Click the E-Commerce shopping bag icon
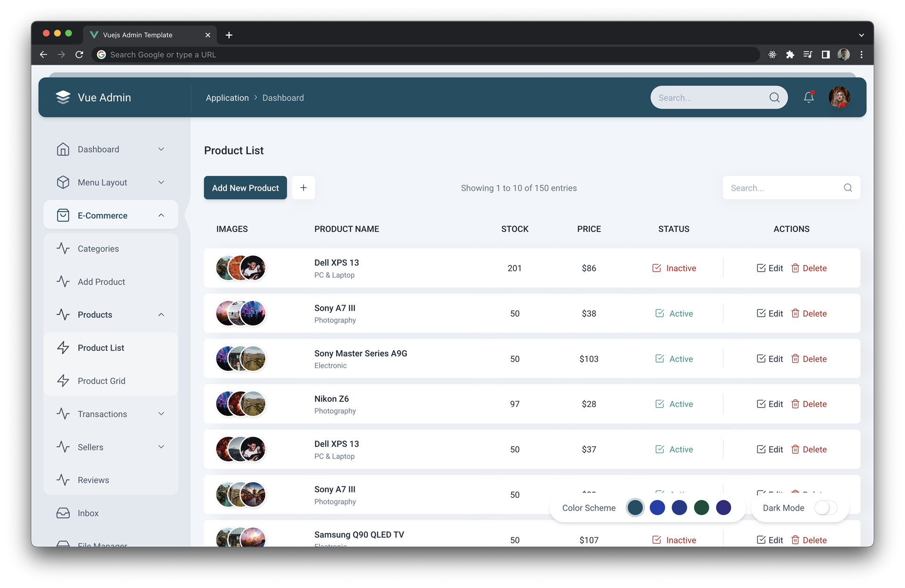905x588 pixels. pyautogui.click(x=63, y=215)
